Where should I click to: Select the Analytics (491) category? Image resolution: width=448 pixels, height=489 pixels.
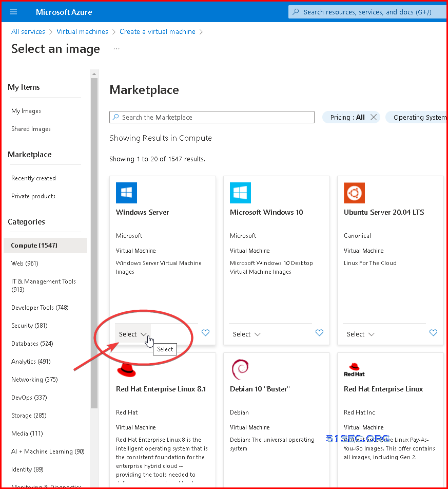tap(31, 362)
